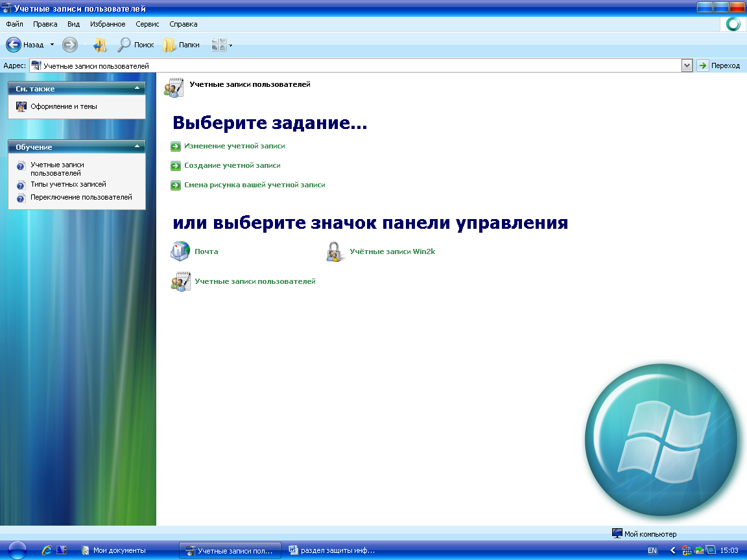This screenshot has height=560, width=747.
Task: Switch to раздел защиты инф… Word taskbar button
Action: pos(332,550)
